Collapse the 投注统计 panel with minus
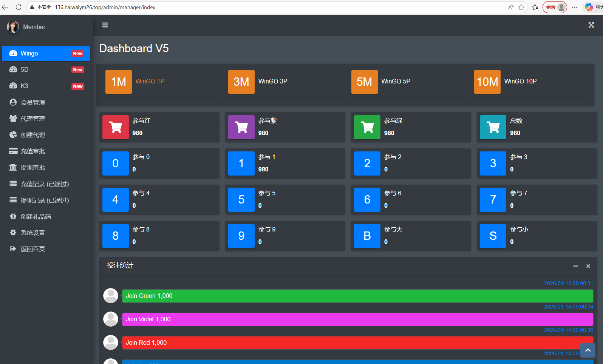Viewport: 603px width, 364px height. [575, 266]
